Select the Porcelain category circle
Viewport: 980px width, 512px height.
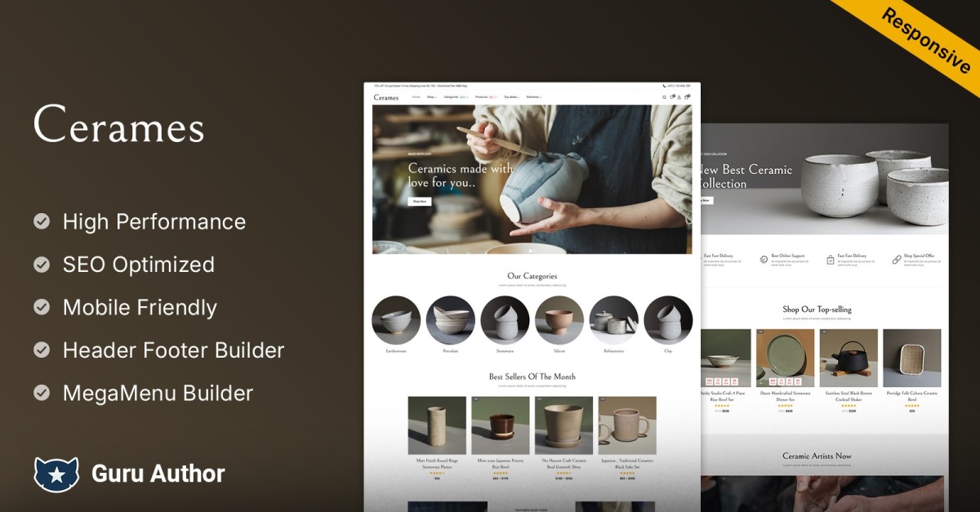click(x=450, y=320)
